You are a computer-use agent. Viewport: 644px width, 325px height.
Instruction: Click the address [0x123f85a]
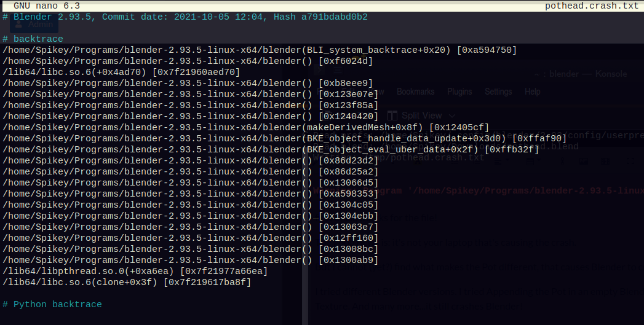[x=348, y=106]
